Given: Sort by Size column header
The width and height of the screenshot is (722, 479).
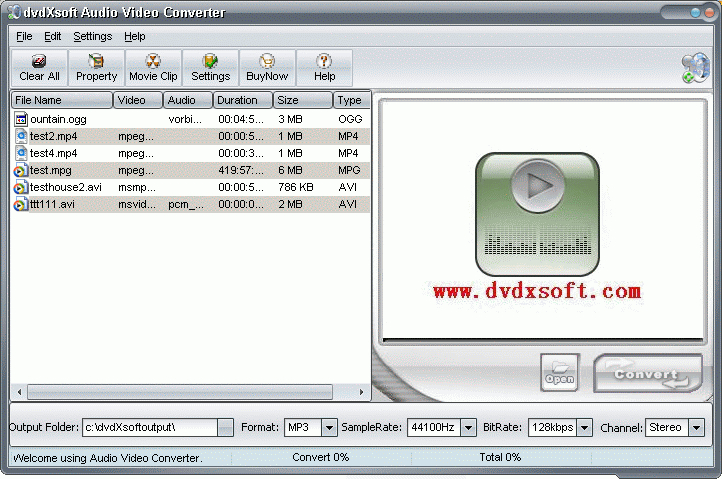Looking at the screenshot, I should tap(303, 100).
